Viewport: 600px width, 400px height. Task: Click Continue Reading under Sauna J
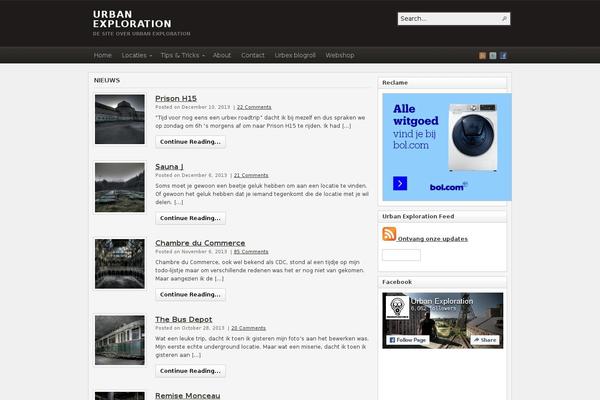(x=190, y=218)
